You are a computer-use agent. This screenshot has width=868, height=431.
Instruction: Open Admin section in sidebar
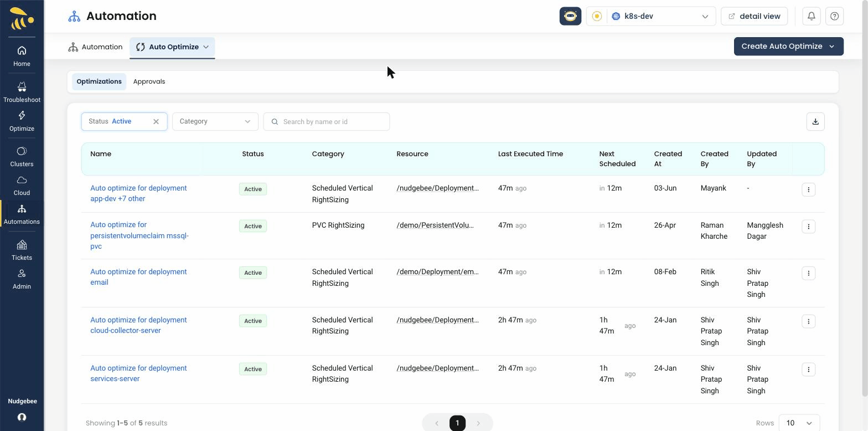click(x=22, y=279)
